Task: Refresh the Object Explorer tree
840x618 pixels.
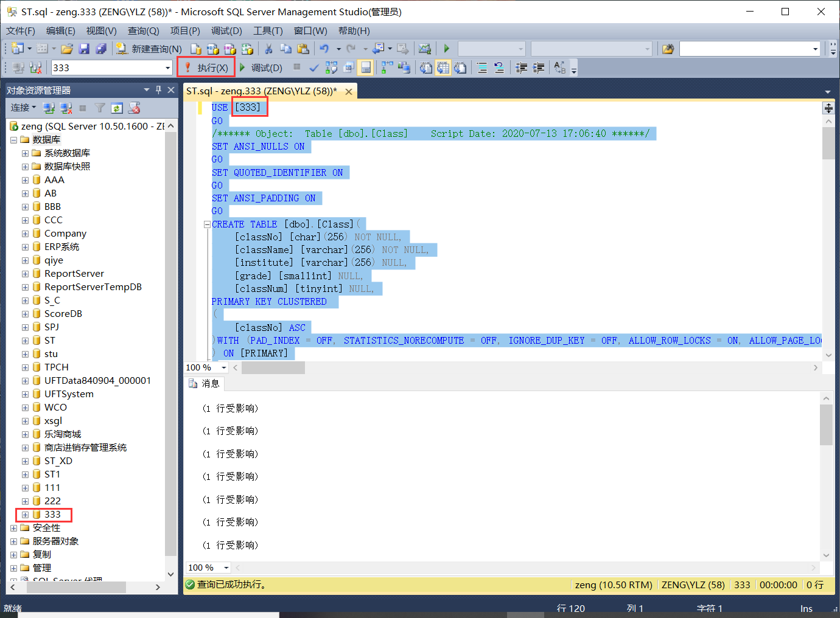Action: click(117, 108)
